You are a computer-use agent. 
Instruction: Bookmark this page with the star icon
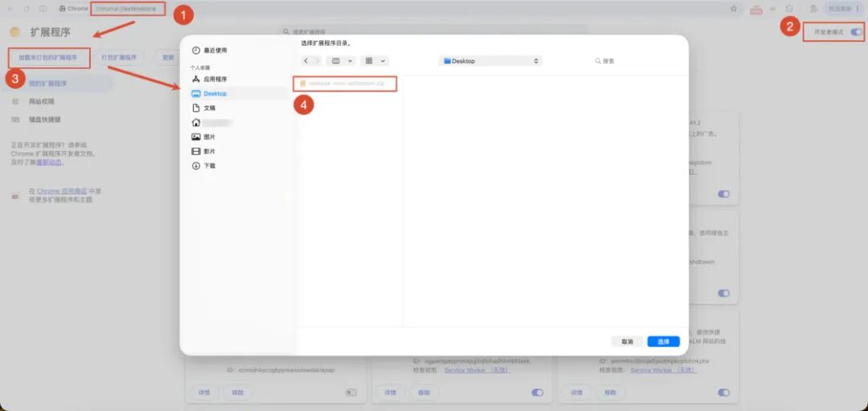[x=734, y=9]
